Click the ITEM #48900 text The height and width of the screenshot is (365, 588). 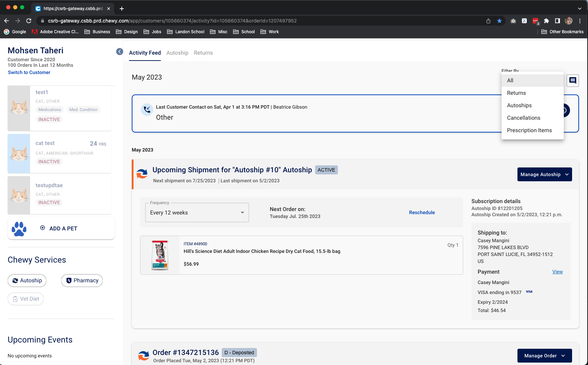point(195,244)
